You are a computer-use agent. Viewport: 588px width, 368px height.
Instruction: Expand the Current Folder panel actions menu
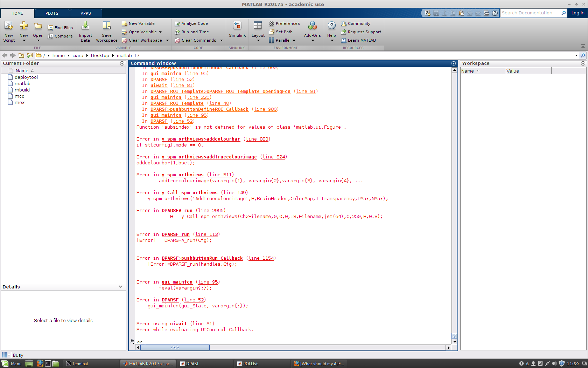coord(122,63)
